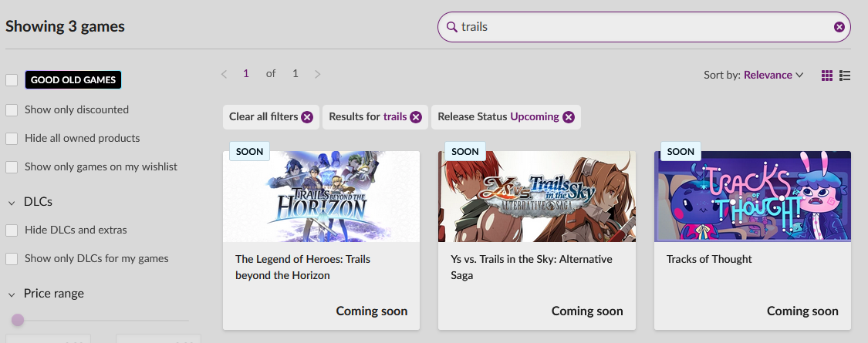Image resolution: width=868 pixels, height=343 pixels.
Task: Switch to grid view layout
Action: (x=827, y=76)
